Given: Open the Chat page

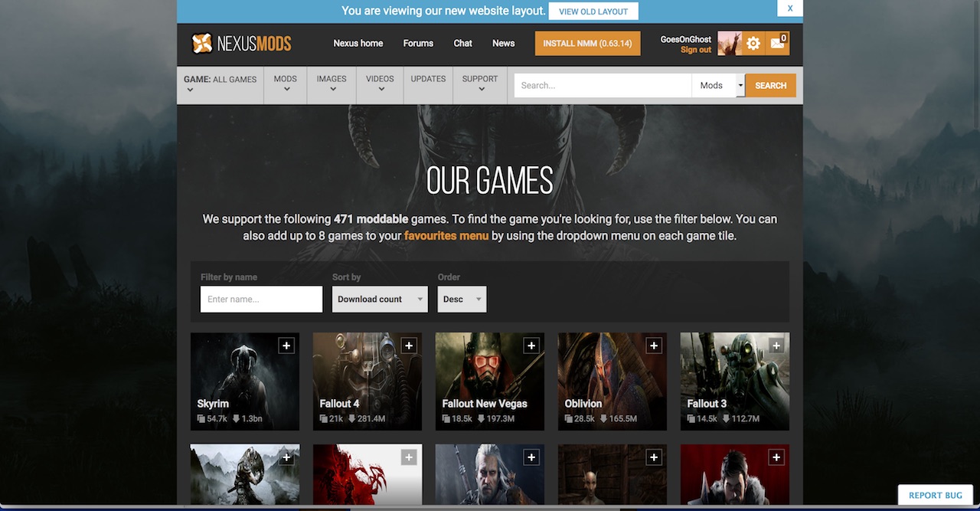Looking at the screenshot, I should click(x=463, y=44).
